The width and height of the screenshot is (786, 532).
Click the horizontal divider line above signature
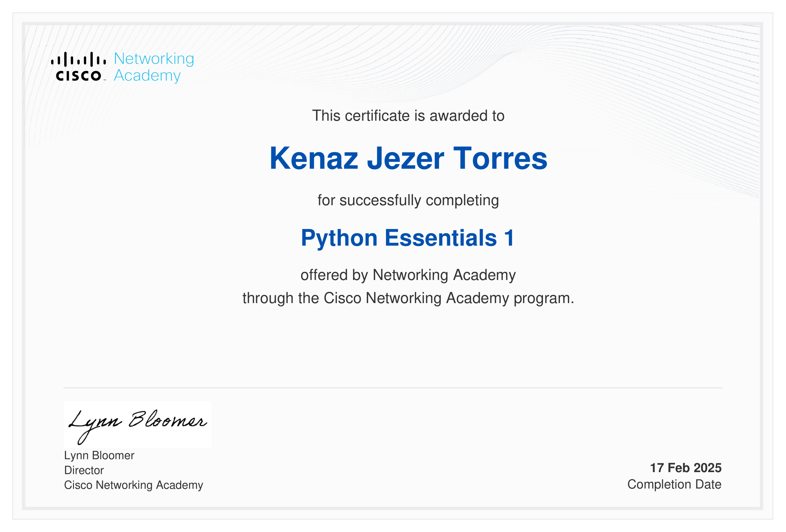pos(392,388)
